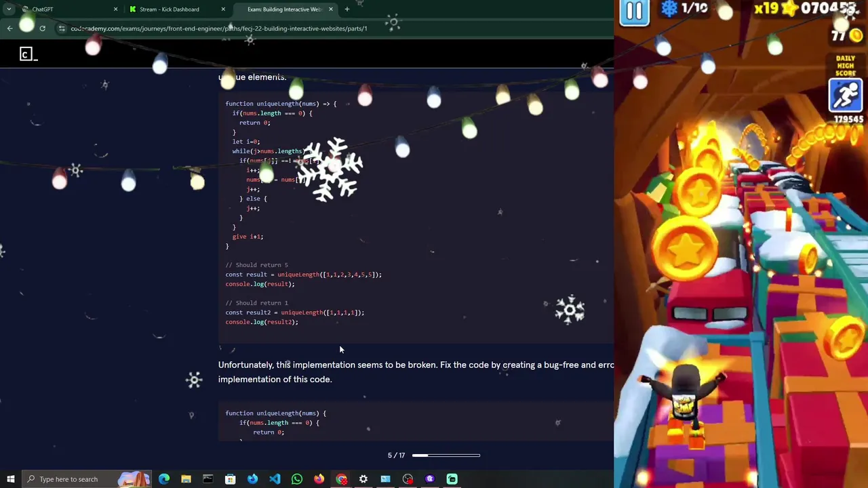Viewport: 868px width, 488px height.
Task: Click the exam progress bar next to 5 / 17
Action: coord(446,455)
